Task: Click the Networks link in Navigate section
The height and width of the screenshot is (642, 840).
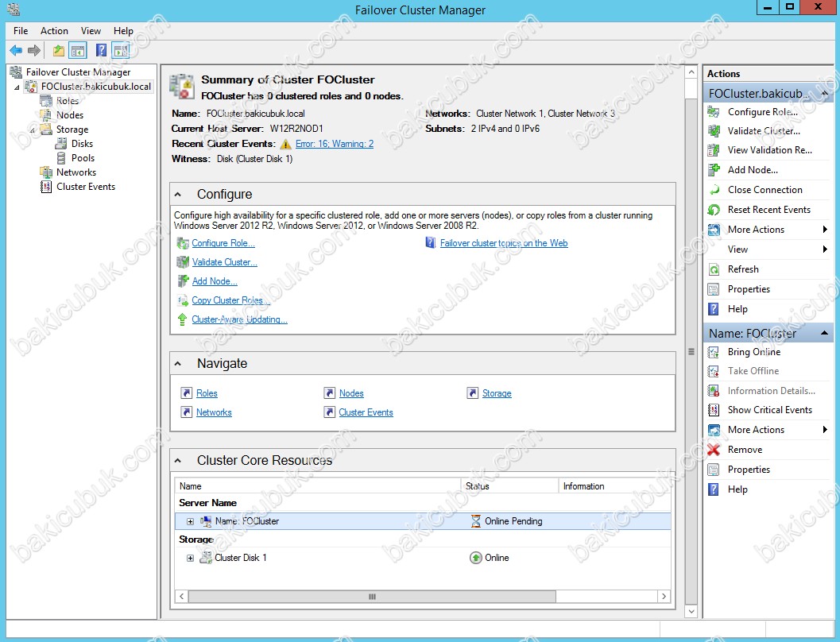Action: pos(214,412)
